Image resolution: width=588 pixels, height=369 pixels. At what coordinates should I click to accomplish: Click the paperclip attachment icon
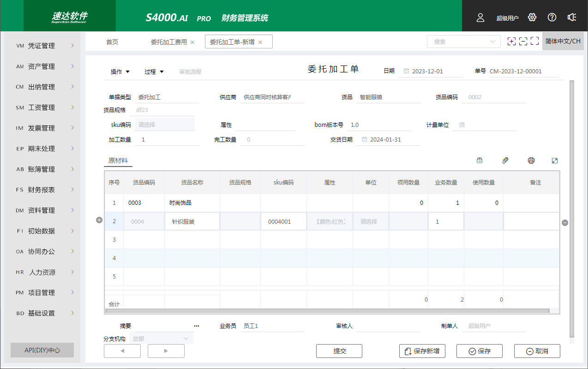point(505,161)
